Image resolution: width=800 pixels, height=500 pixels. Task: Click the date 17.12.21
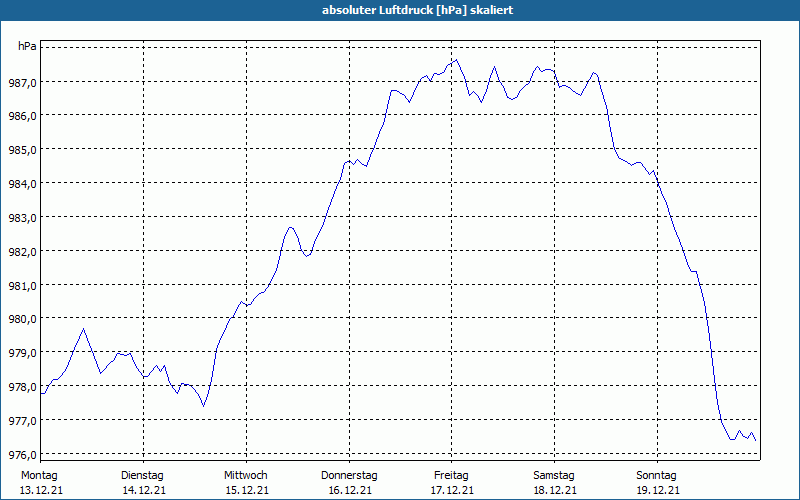[453, 490]
